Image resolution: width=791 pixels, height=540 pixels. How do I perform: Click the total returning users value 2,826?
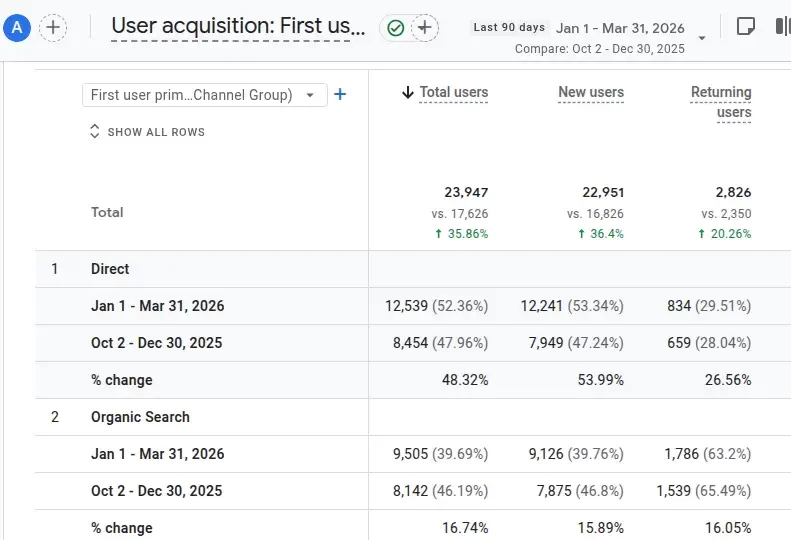tap(733, 192)
